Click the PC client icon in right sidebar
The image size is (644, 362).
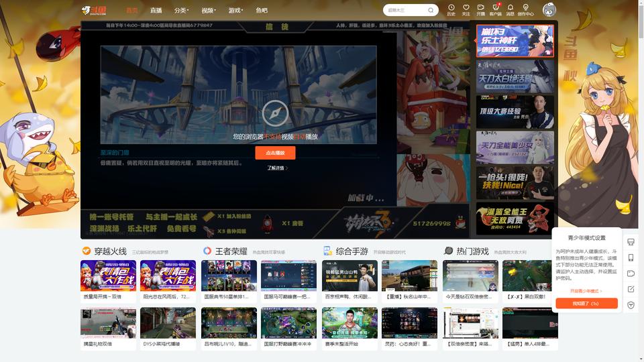pos(631,242)
